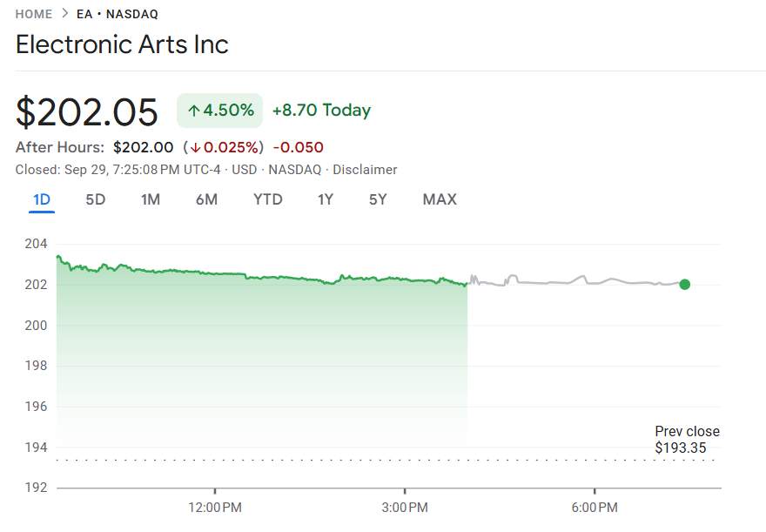Click the Prev close $193.35 label
This screenshot has height=532, width=766.
click(x=687, y=440)
